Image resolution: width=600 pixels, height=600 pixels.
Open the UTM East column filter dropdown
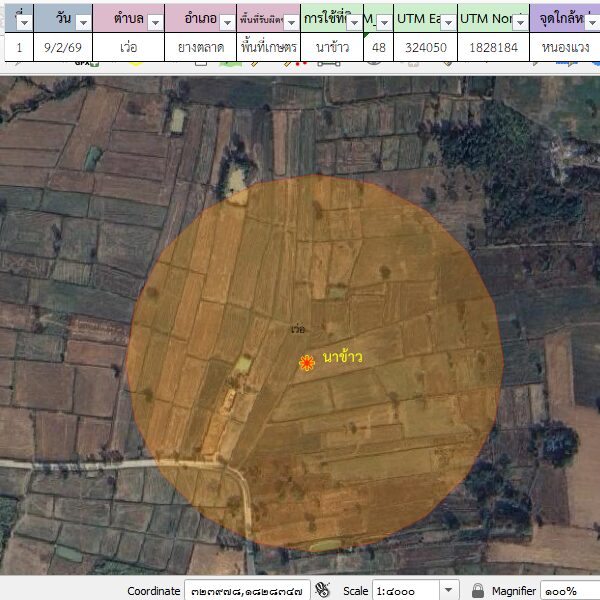447,23
